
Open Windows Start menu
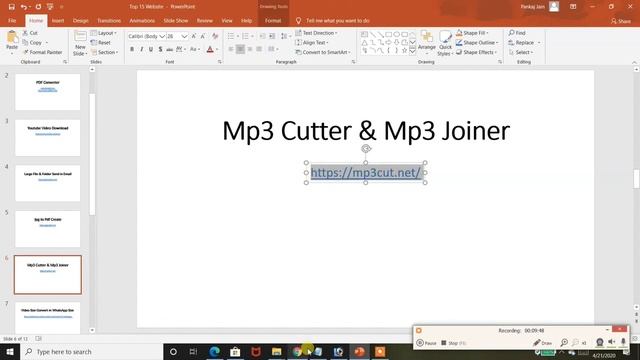pos(10,351)
